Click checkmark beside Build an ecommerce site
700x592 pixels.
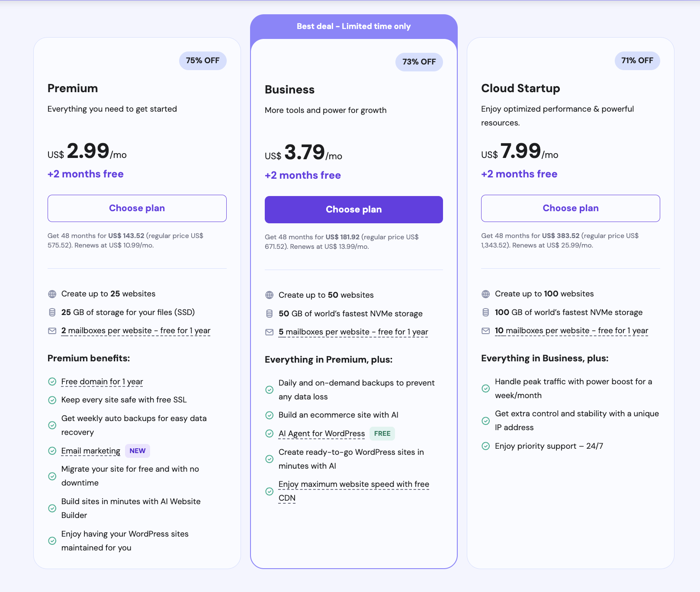[269, 415]
